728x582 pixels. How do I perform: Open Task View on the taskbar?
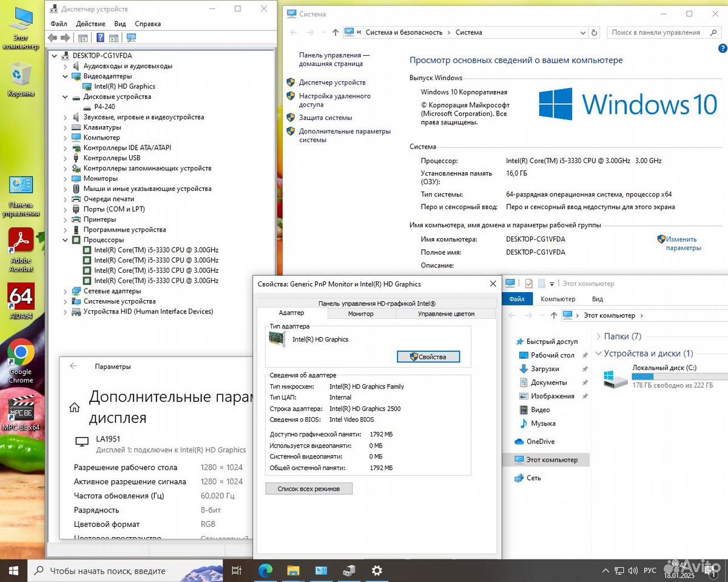click(237, 570)
